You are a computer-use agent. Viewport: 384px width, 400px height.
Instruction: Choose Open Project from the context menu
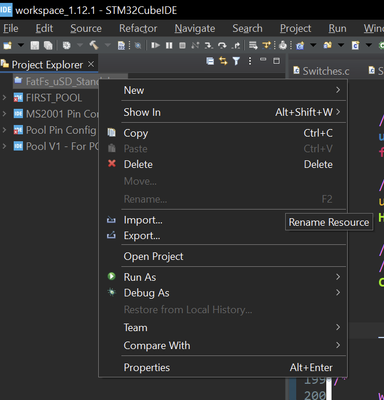tap(223, 256)
